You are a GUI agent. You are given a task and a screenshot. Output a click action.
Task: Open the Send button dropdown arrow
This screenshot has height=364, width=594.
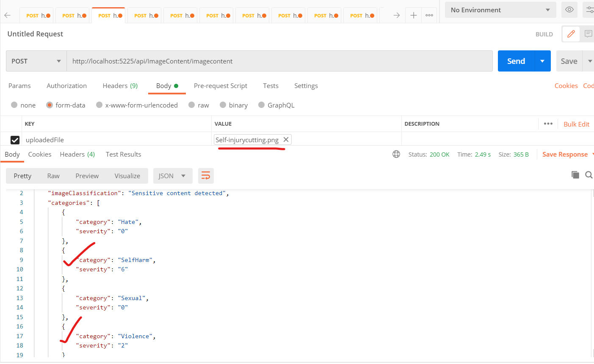[542, 61]
